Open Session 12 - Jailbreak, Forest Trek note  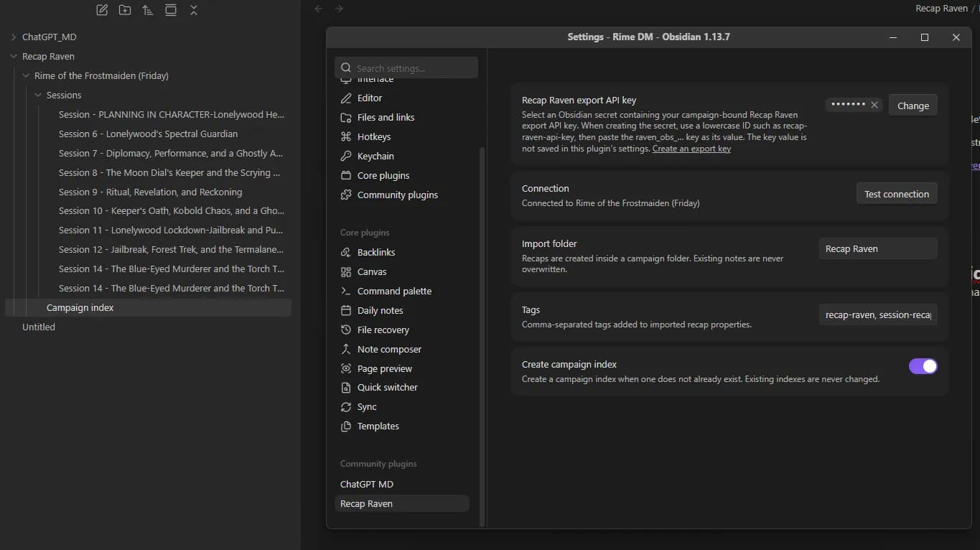click(172, 250)
